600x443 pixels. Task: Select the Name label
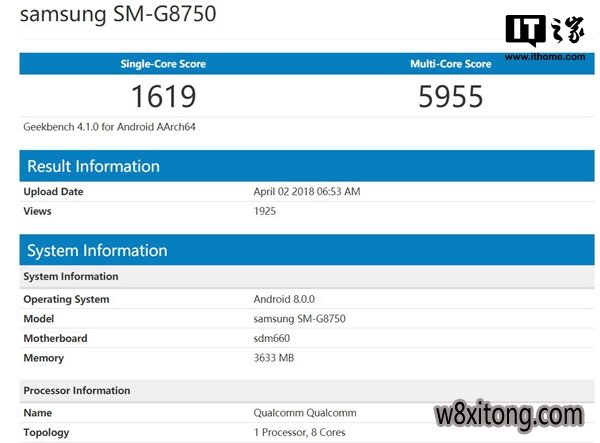[38, 413]
